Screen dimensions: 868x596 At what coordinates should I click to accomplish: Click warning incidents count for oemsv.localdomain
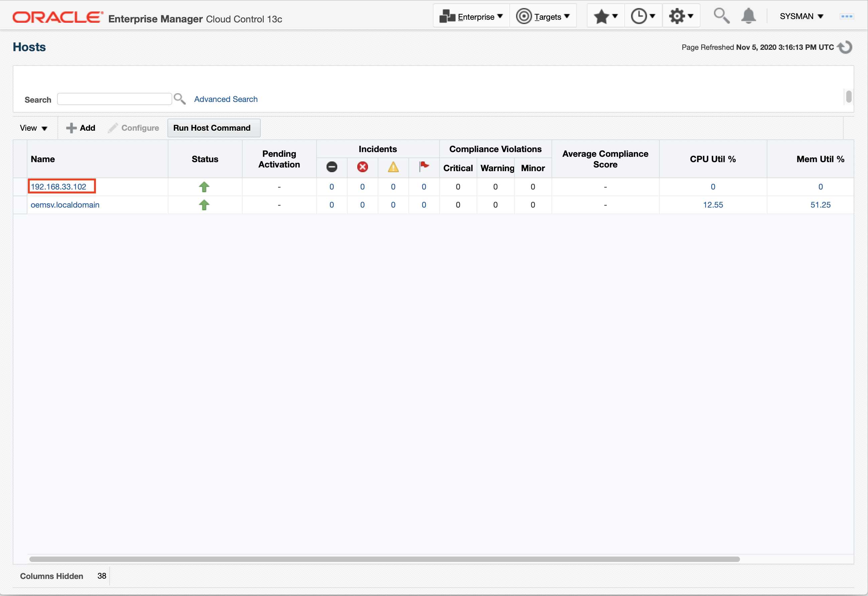(x=393, y=205)
